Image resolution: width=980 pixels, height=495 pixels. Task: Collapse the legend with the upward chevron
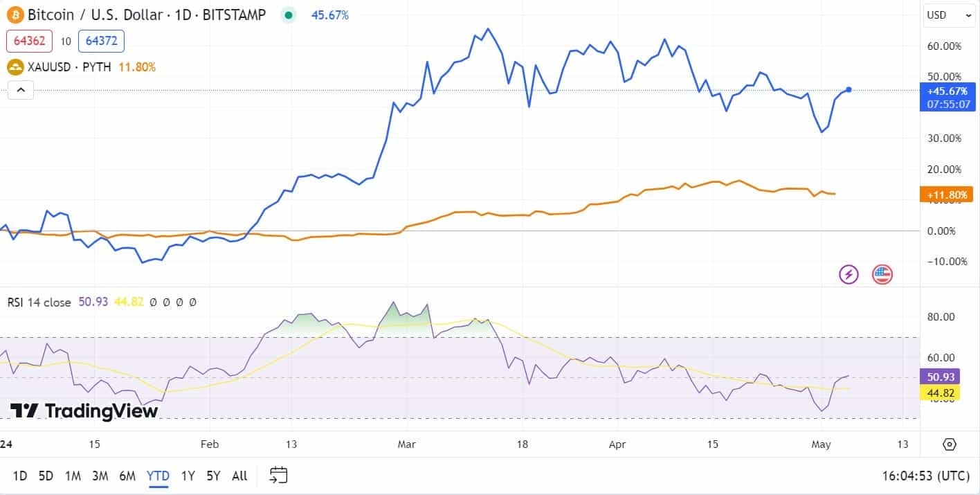coord(20,90)
